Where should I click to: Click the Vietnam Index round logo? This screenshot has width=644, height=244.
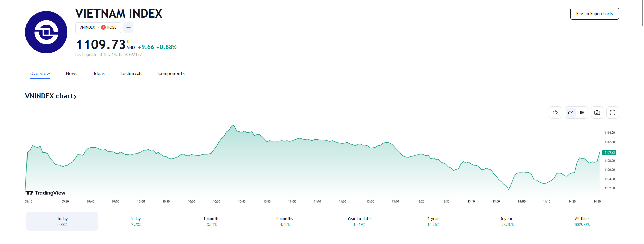tap(46, 32)
